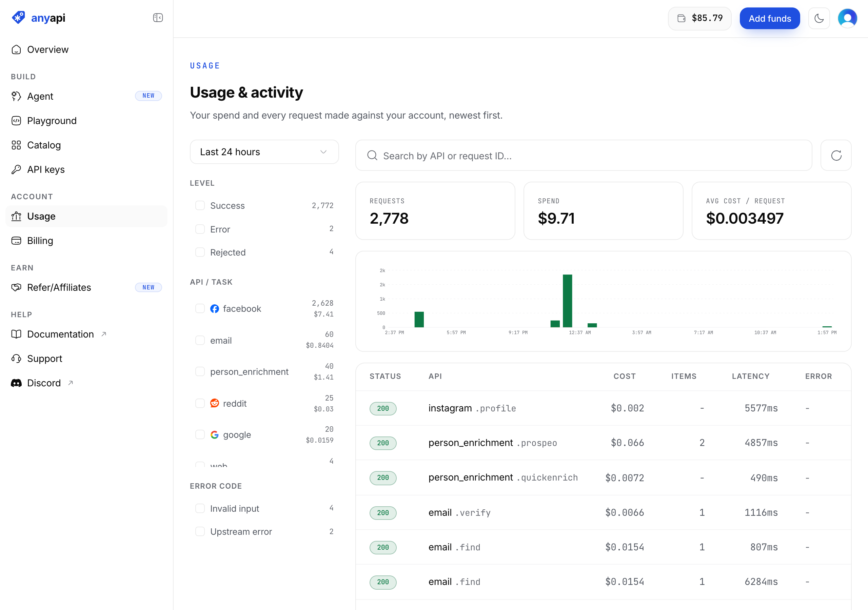The image size is (868, 610).
Task: Click the refresh activity icon button
Action: pyautogui.click(x=836, y=155)
